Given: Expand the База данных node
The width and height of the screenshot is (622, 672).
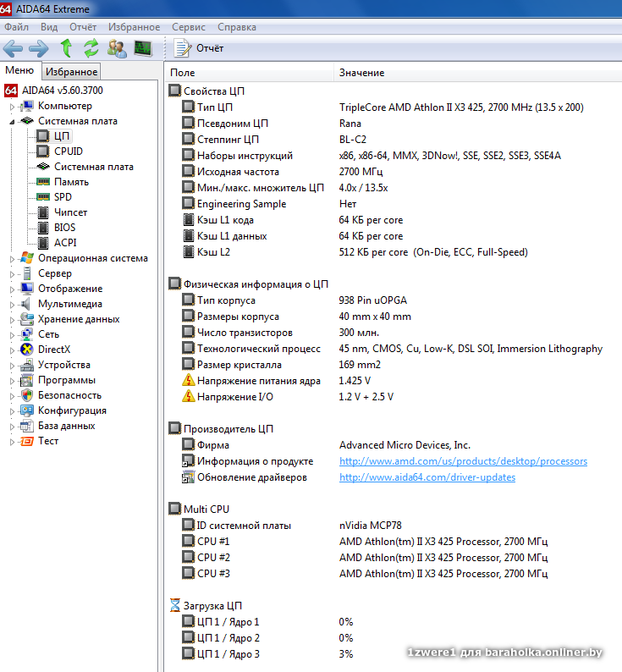Looking at the screenshot, I should click(x=12, y=427).
